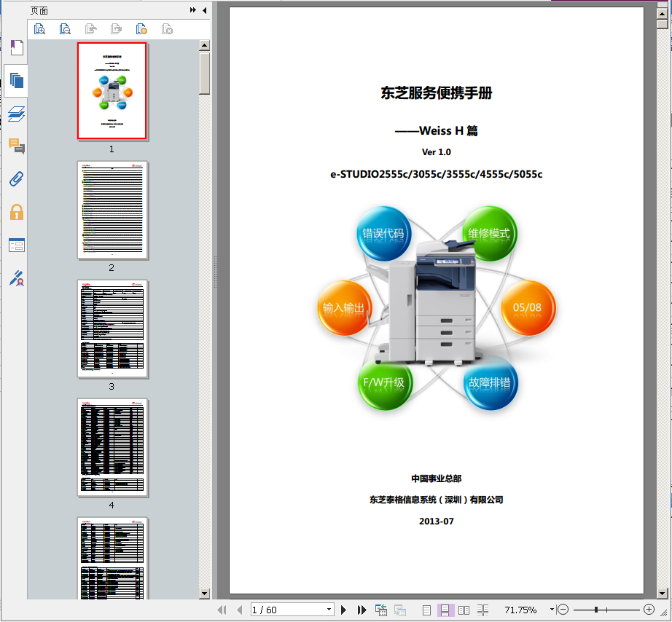
Task: Click the 2013-07 date text
Action: [x=437, y=521]
